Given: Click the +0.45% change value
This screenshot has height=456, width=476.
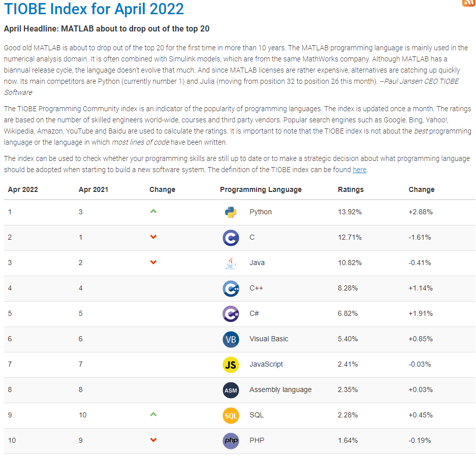Looking at the screenshot, I should [x=421, y=415].
